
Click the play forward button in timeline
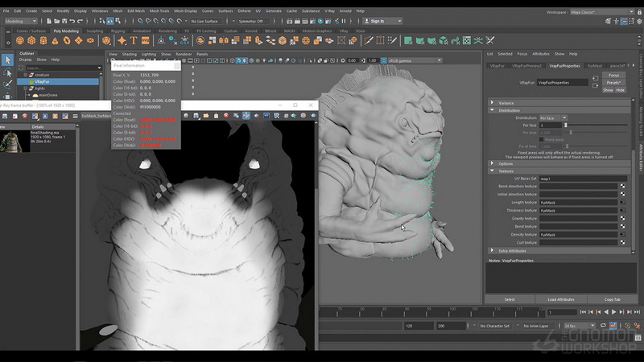point(613,312)
